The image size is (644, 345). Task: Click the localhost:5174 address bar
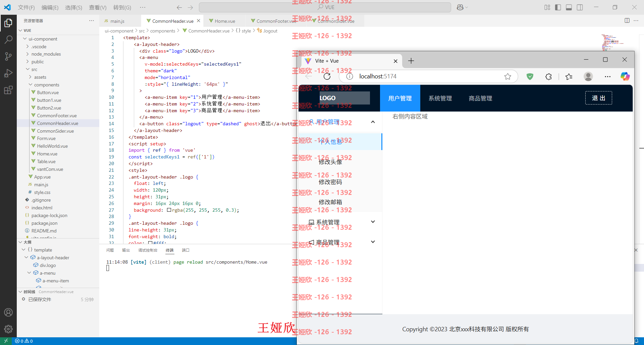tap(428, 76)
